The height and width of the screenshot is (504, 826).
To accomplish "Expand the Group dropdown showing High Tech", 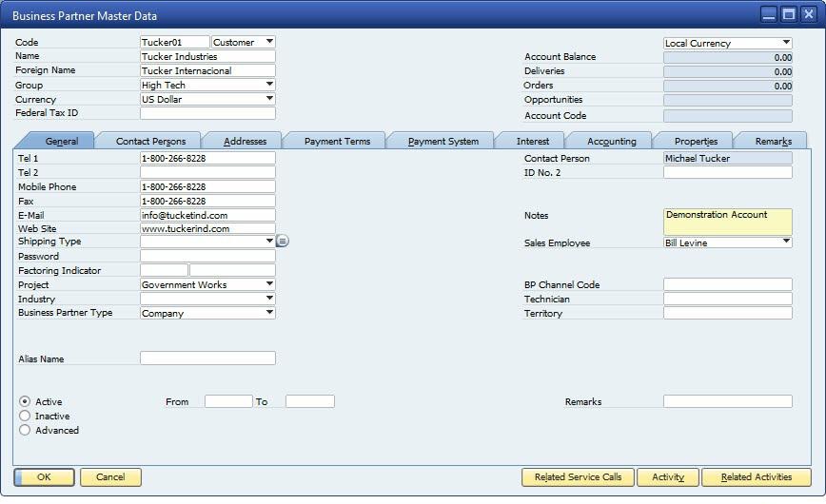I will [207, 85].
